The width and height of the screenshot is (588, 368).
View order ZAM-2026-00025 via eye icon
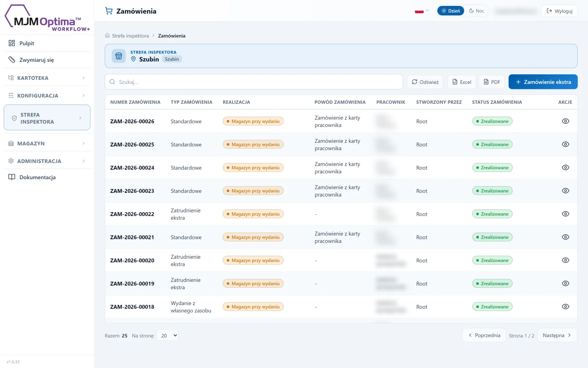[566, 144]
